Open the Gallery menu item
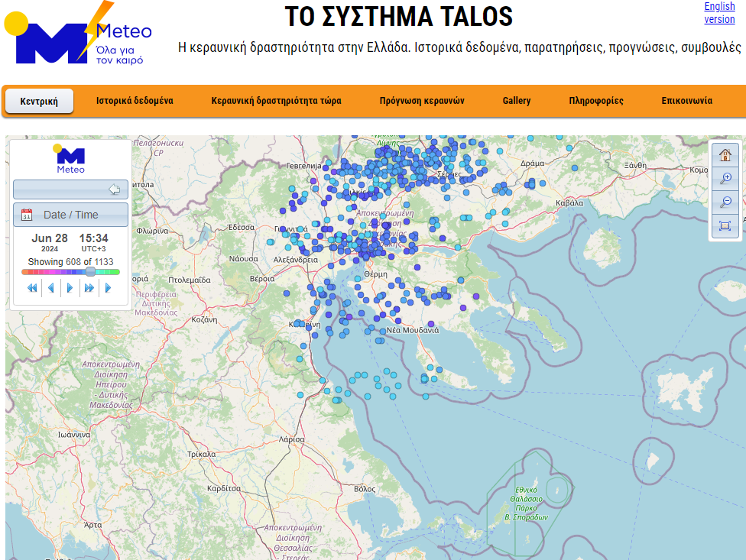Screen dimensions: 746x560 [x=517, y=101]
